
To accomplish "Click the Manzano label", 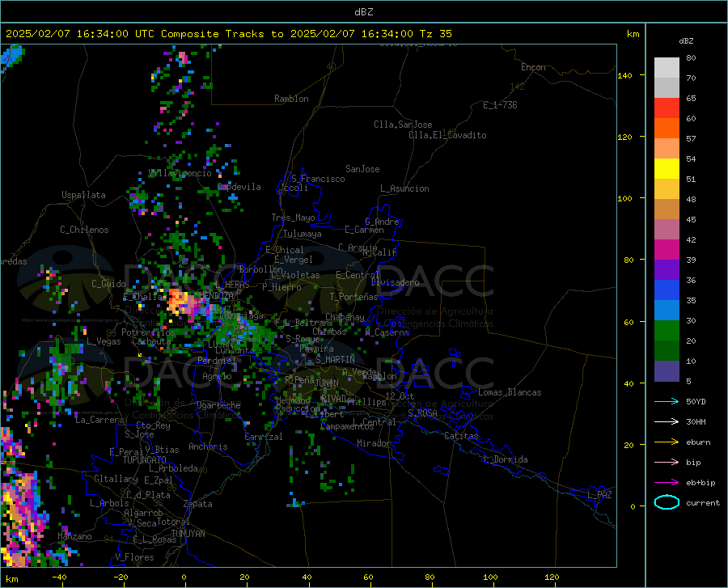I will click(74, 536).
